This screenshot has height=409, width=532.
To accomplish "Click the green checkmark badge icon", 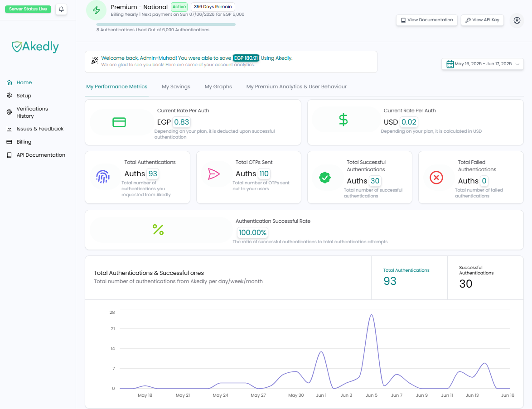I will point(325,178).
